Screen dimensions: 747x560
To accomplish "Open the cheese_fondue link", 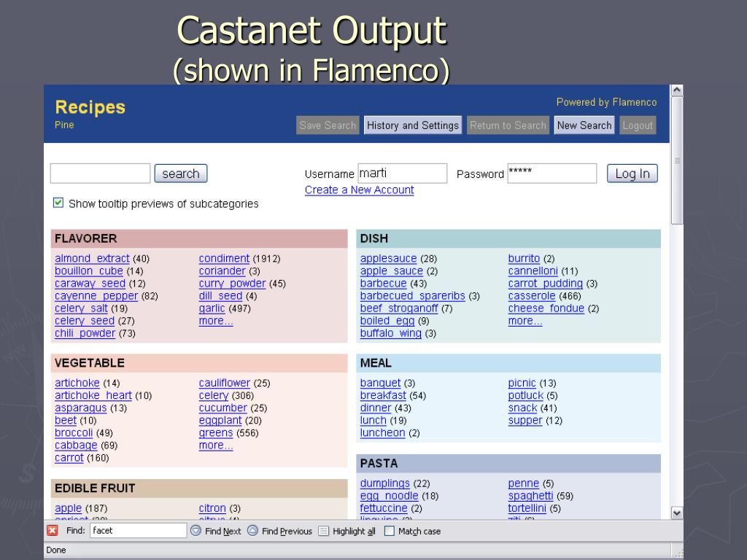I will pyautogui.click(x=546, y=308).
